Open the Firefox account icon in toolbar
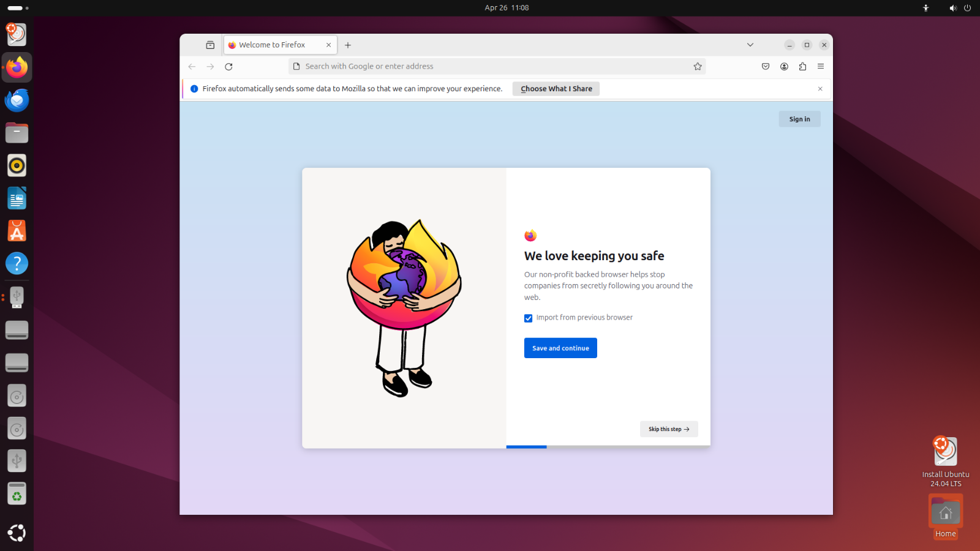Image resolution: width=980 pixels, height=551 pixels. [784, 66]
